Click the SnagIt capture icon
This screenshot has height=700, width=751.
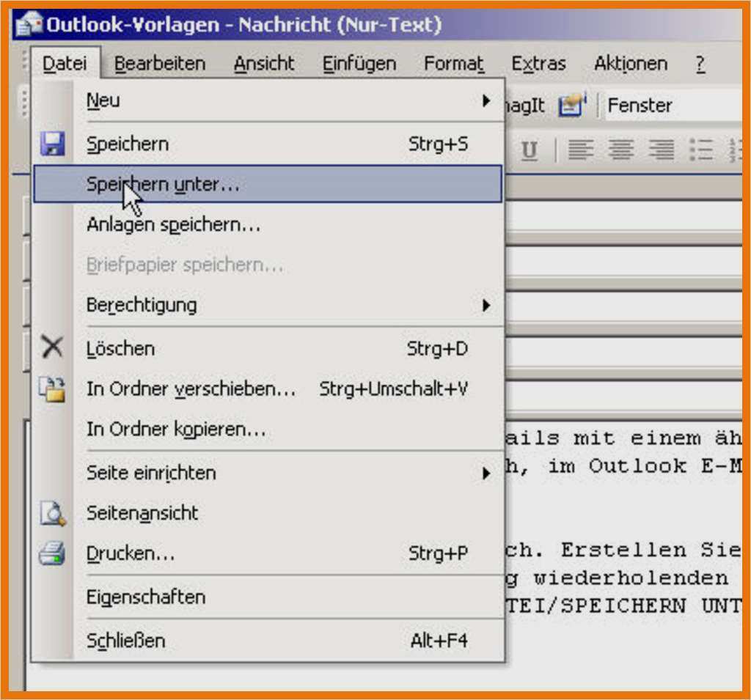[x=571, y=106]
